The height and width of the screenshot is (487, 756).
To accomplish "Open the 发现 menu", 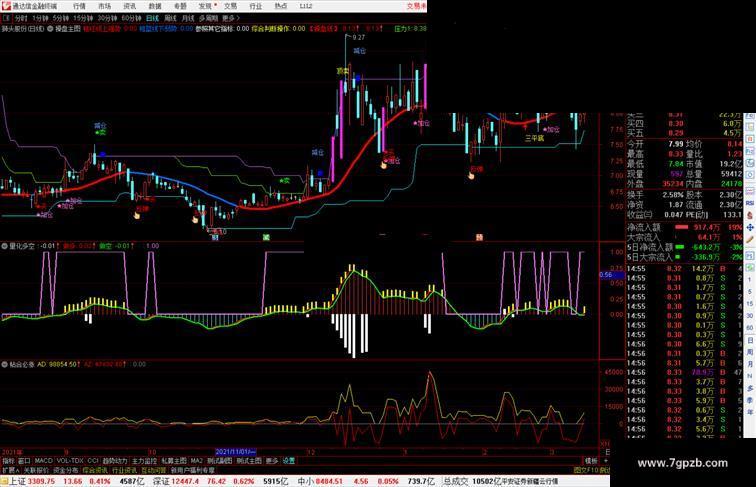I will (205, 6).
